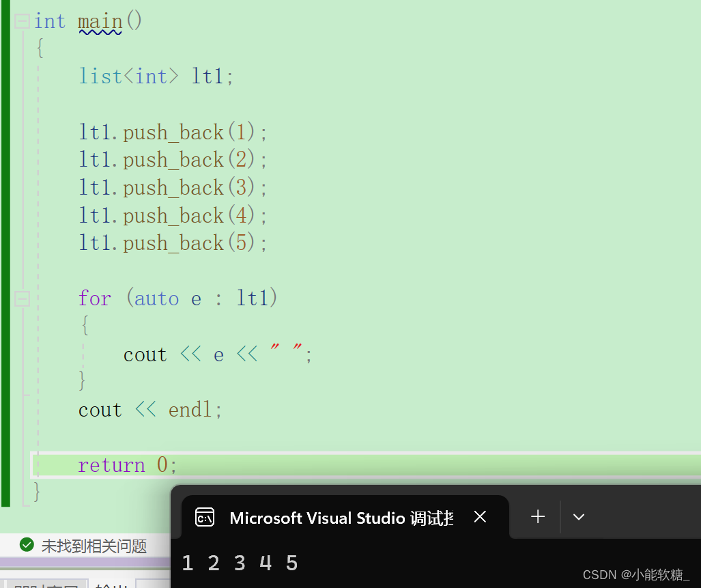This screenshot has height=588, width=701.
Task: Open the terminal profile dropdown chevron
Action: click(579, 518)
